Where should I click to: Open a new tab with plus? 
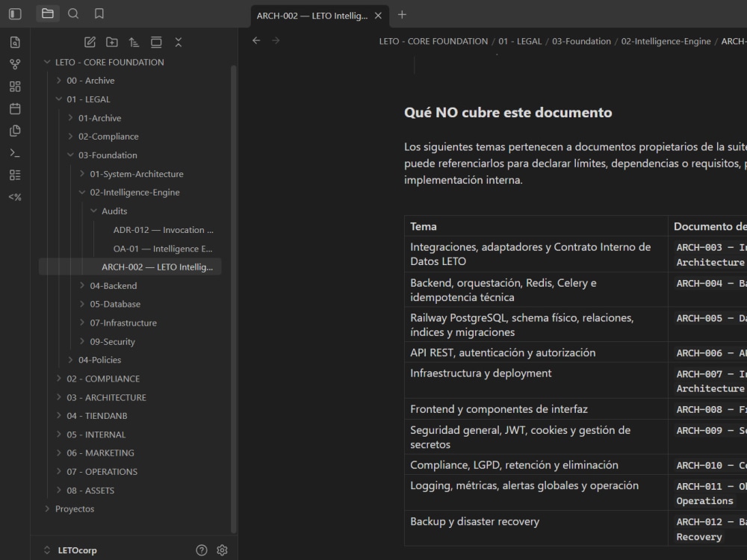point(402,15)
